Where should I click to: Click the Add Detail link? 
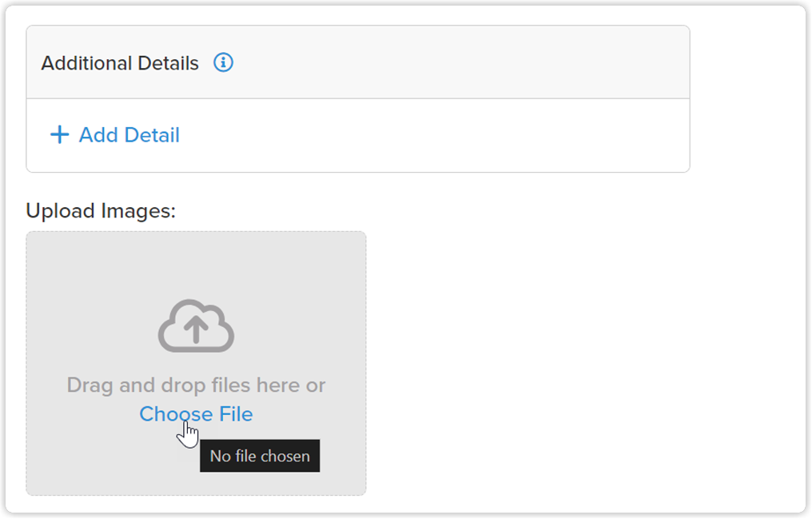point(115,134)
